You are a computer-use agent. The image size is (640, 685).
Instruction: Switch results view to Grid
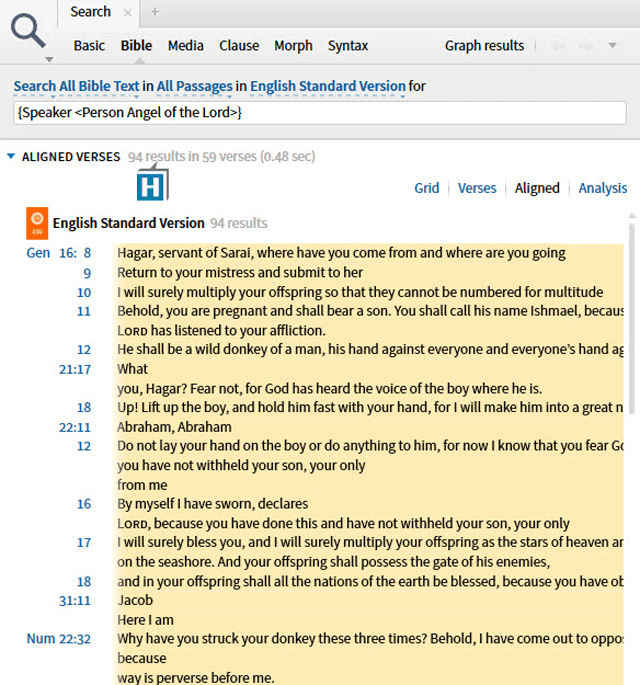click(x=427, y=188)
